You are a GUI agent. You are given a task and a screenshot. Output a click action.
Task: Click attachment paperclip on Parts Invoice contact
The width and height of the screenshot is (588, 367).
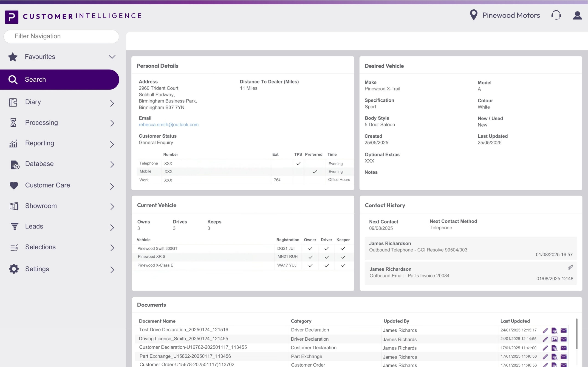pos(570,267)
